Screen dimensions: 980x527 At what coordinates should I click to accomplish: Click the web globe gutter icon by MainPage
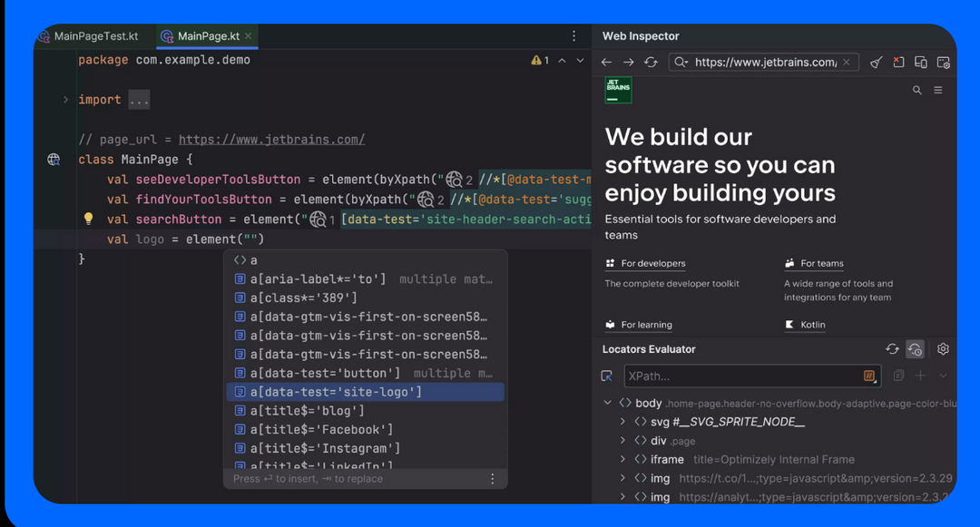point(54,160)
